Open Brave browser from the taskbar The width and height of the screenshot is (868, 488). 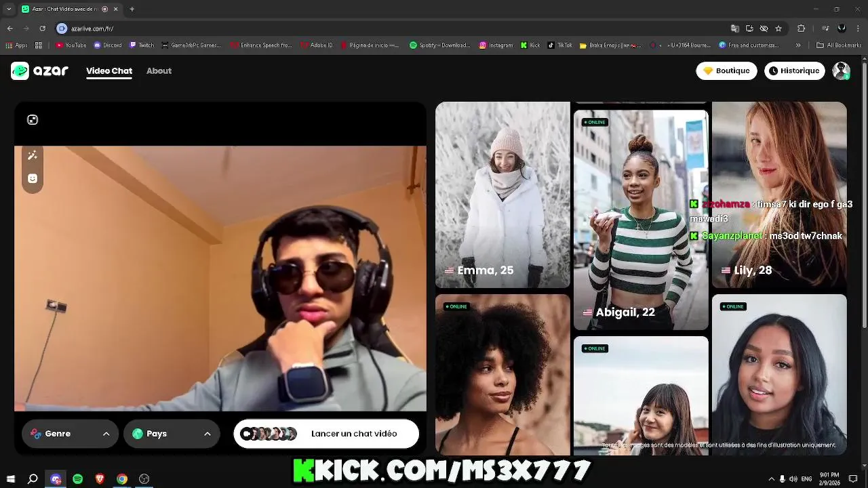coord(100,479)
